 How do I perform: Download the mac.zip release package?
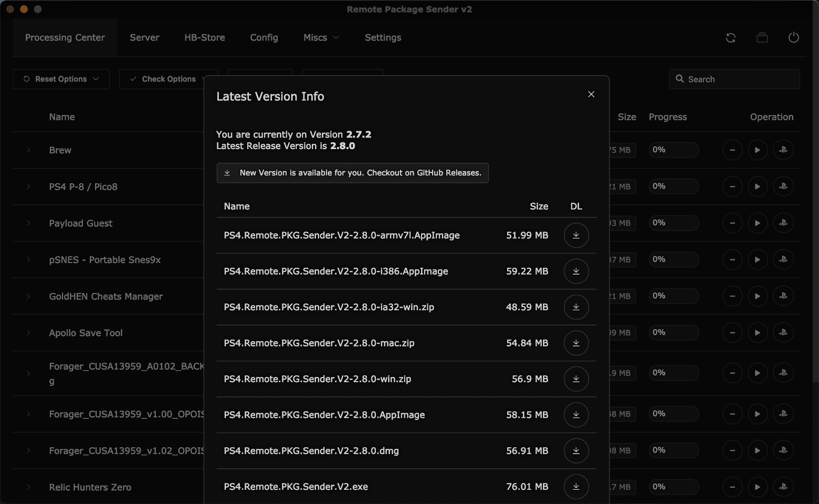tap(576, 343)
